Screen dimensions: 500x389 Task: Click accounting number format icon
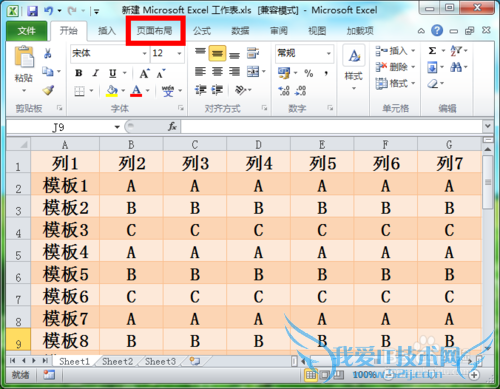tap(284, 73)
